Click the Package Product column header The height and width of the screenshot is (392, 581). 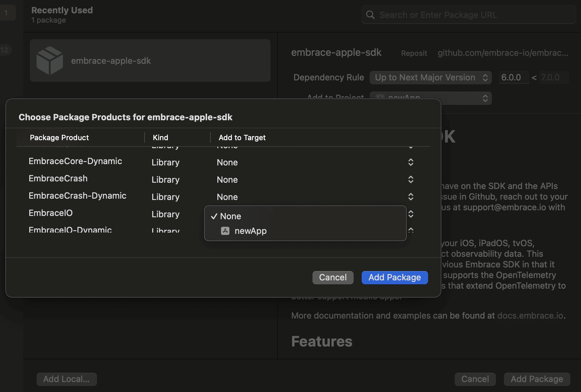59,138
